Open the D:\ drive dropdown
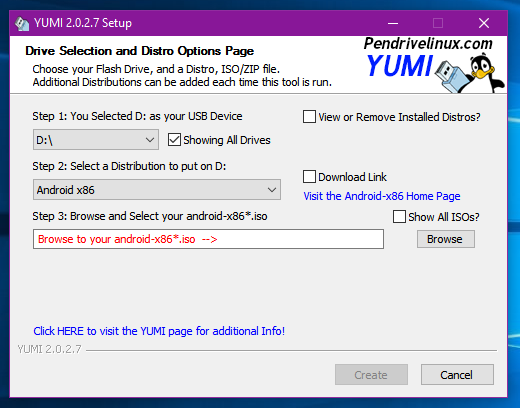 [x=96, y=140]
